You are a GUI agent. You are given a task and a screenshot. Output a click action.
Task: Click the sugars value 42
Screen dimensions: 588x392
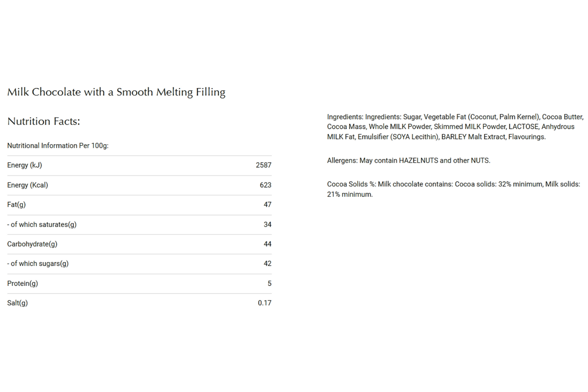tap(267, 264)
